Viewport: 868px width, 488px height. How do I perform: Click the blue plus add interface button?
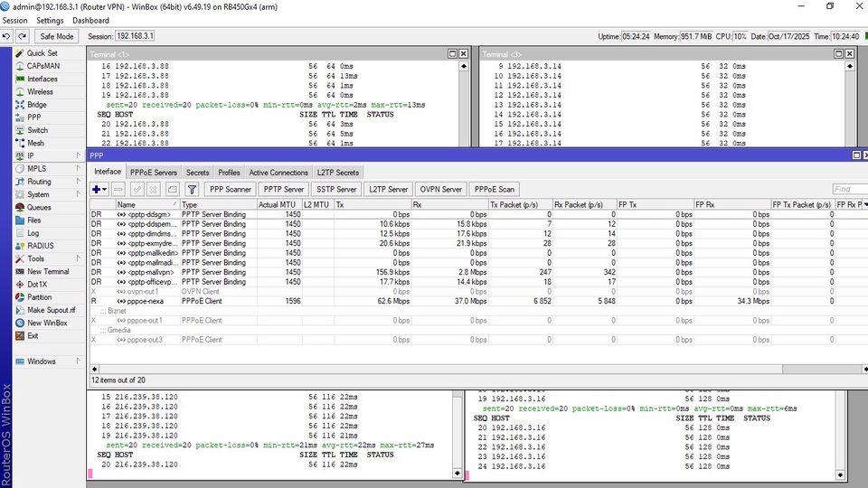96,190
